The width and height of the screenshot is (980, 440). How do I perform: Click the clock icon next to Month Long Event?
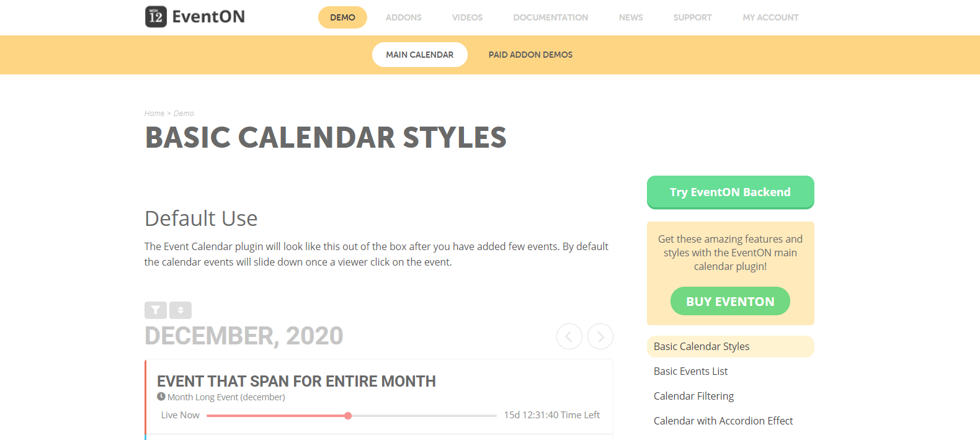click(x=161, y=397)
